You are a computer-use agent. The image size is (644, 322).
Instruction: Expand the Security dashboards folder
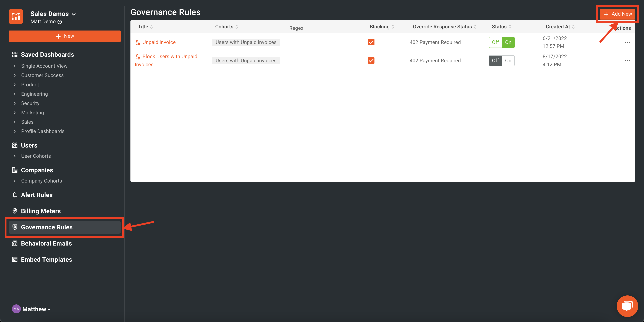[15, 103]
